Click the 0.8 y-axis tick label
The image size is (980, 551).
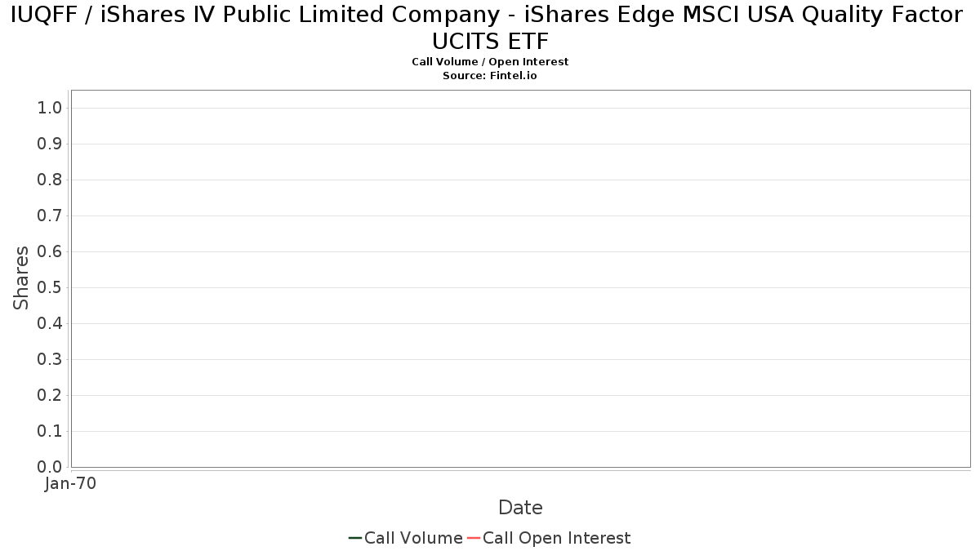(x=51, y=180)
